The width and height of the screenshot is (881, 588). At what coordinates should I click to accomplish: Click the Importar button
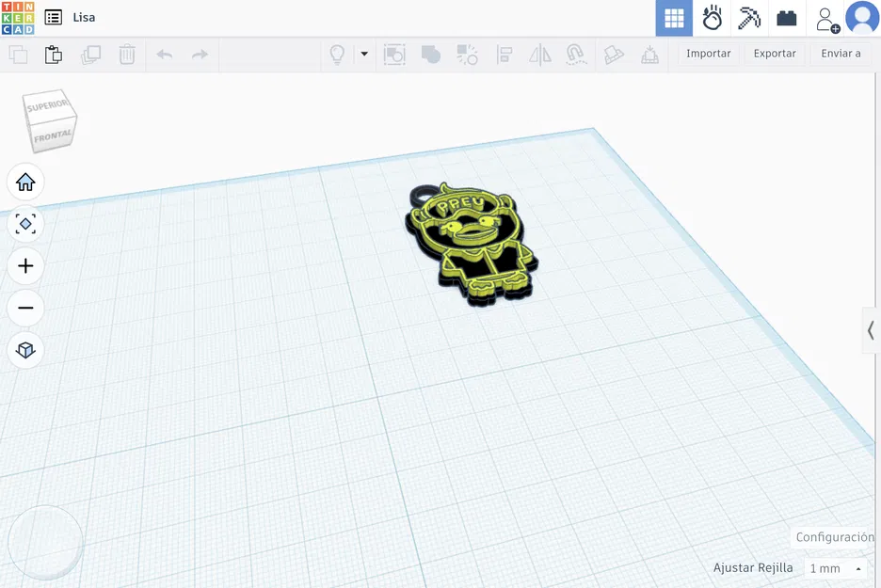[708, 54]
